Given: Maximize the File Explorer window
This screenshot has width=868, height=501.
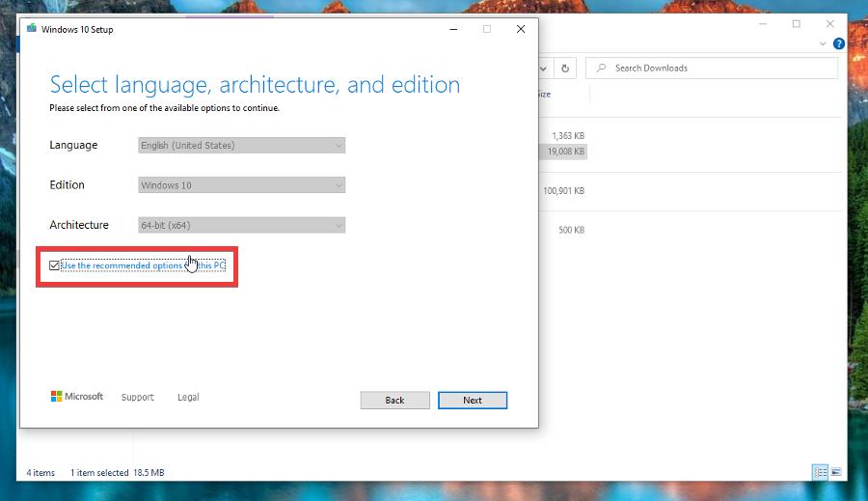Looking at the screenshot, I should [796, 24].
